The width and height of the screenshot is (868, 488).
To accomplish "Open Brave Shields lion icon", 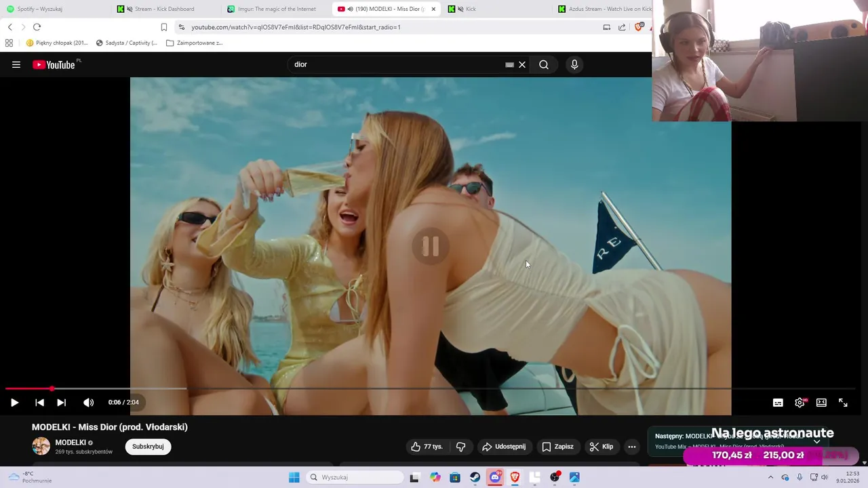I will [639, 27].
